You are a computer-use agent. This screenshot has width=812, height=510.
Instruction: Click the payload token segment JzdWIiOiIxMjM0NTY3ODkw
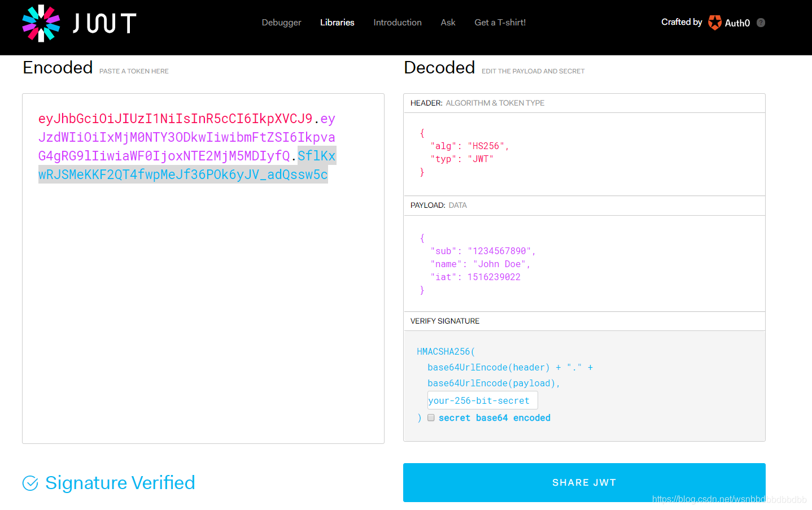click(x=187, y=137)
